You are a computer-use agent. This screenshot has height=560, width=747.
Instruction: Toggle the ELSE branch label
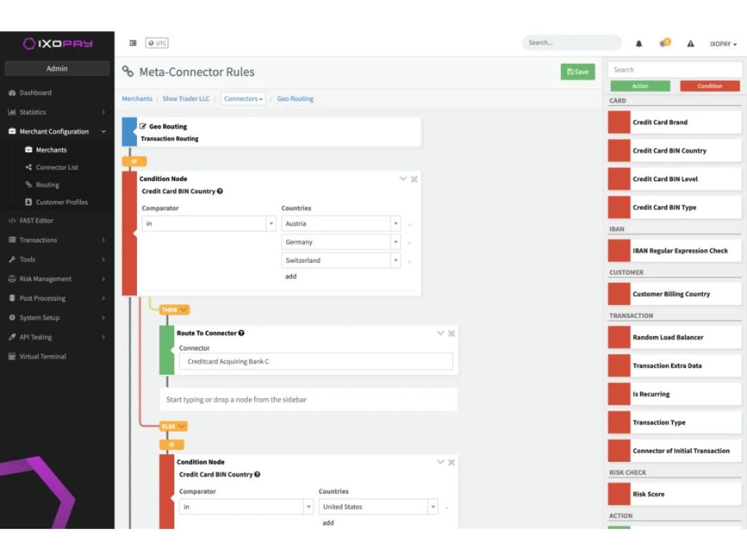coord(174,426)
